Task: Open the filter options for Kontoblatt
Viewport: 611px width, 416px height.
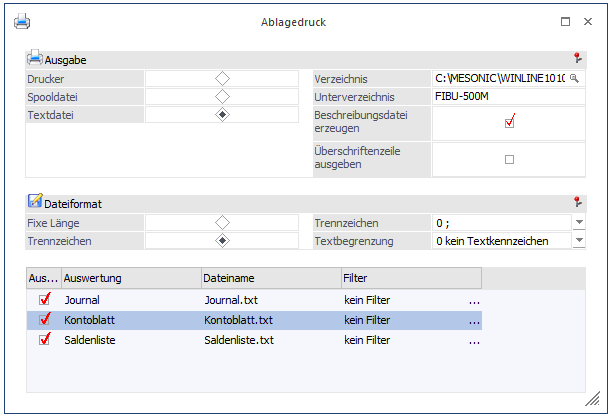Action: pyautogui.click(x=474, y=320)
